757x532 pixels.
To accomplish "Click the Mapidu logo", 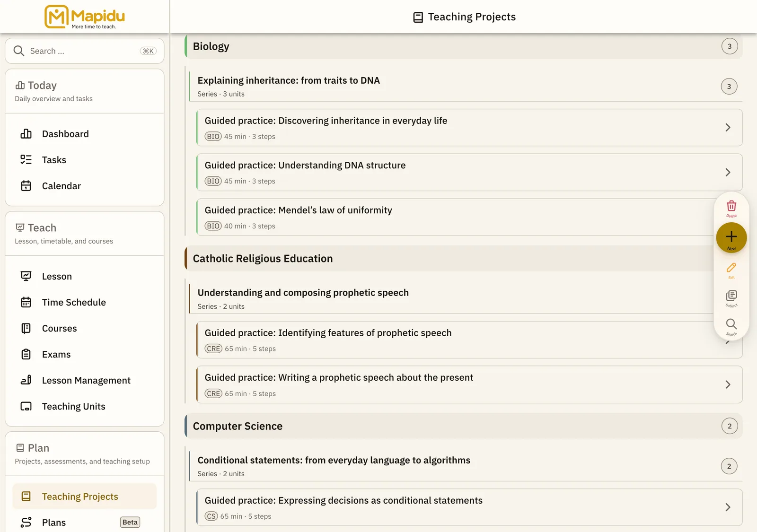I will [x=85, y=17].
